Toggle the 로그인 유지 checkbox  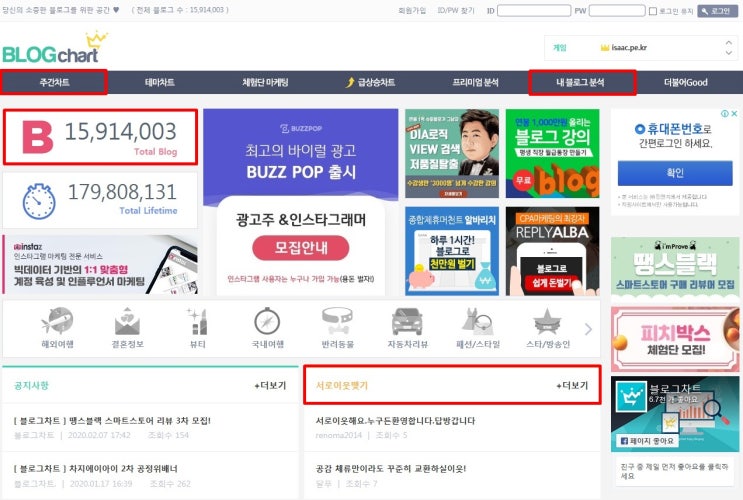tap(652, 11)
